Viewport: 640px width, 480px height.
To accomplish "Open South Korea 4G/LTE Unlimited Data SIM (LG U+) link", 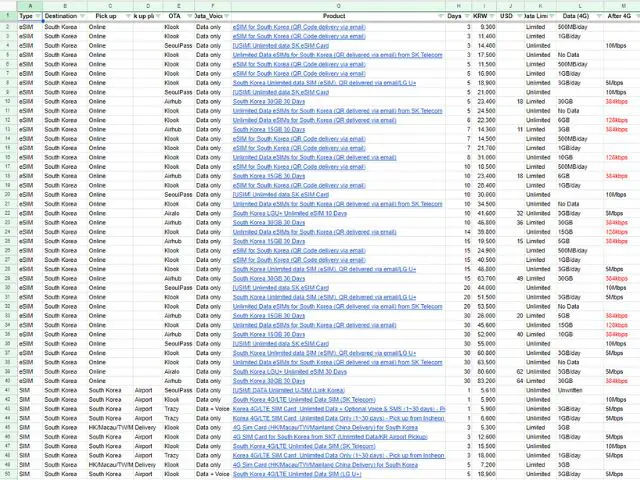I will [x=297, y=474].
